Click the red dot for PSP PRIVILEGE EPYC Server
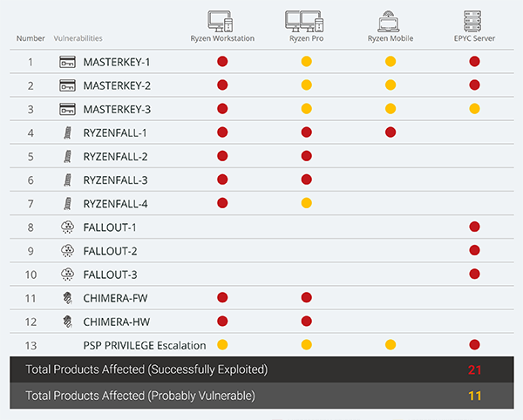The image size is (523, 420). tap(475, 345)
